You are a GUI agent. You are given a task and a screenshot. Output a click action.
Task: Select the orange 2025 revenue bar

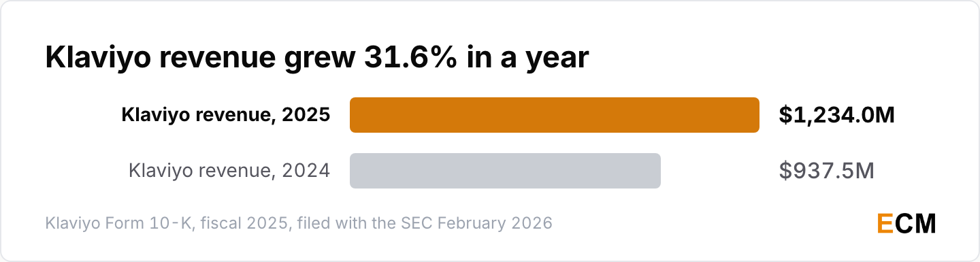coord(555,115)
